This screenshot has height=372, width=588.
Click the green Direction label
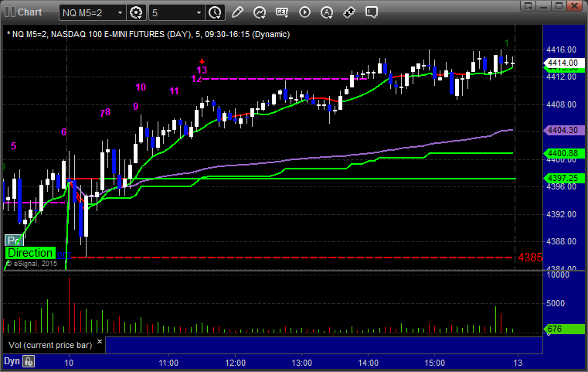[x=30, y=253]
